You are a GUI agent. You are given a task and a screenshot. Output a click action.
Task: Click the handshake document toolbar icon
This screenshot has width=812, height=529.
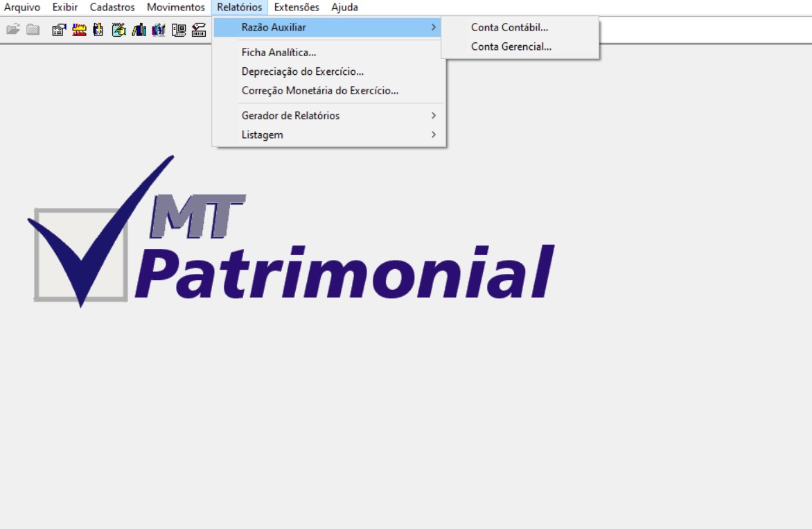click(59, 30)
